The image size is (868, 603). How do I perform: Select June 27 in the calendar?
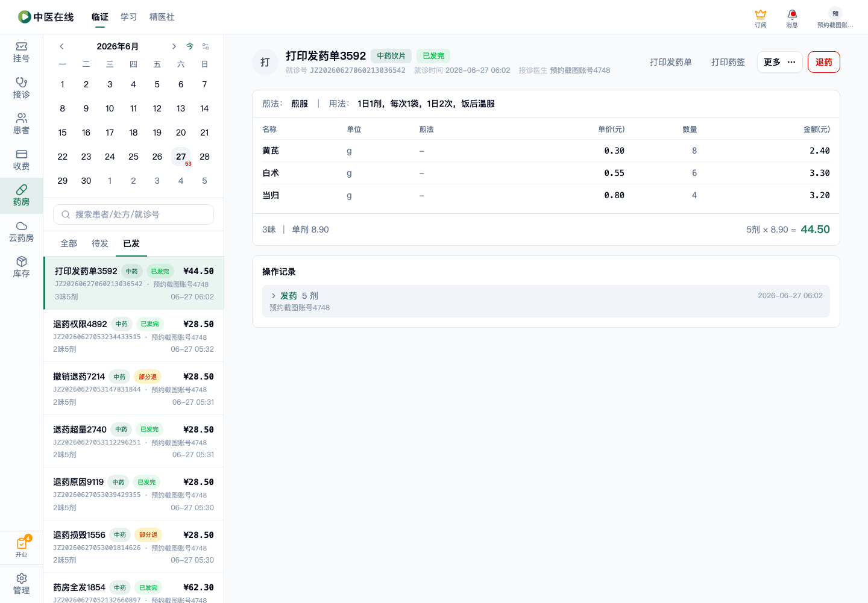pos(181,157)
